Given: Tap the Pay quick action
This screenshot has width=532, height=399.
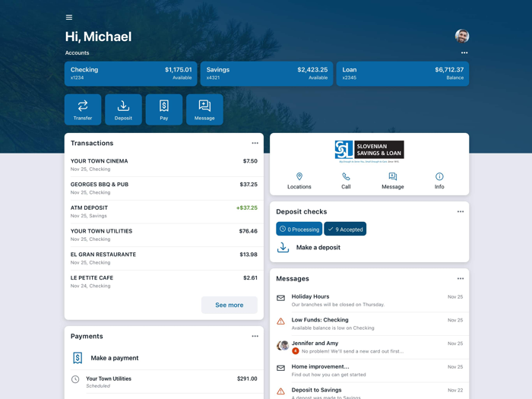Looking at the screenshot, I should pos(164,109).
